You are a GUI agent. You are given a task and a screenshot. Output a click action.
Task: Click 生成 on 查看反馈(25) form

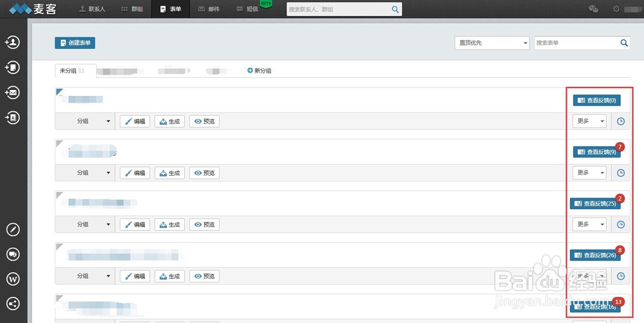[169, 225]
